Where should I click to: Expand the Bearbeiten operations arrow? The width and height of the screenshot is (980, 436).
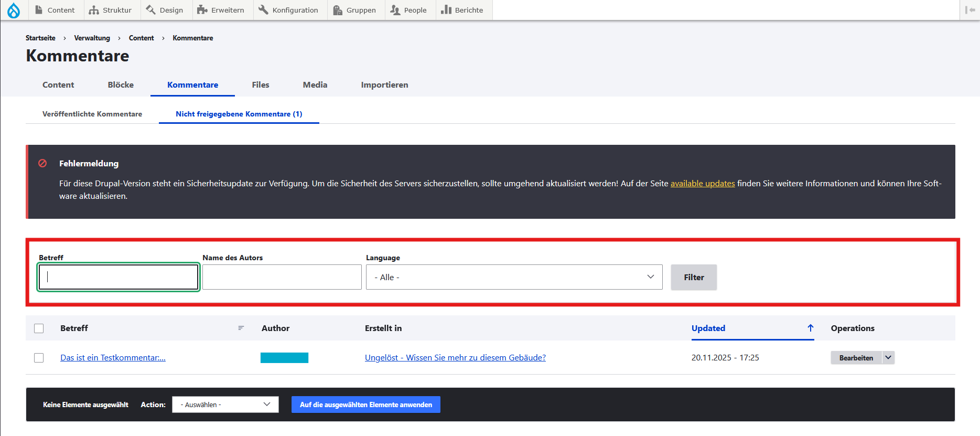point(888,357)
